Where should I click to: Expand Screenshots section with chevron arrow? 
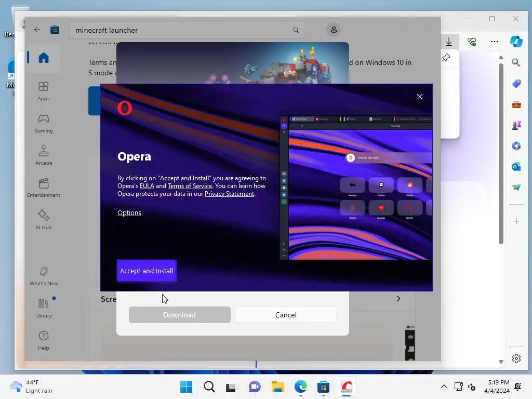coord(398,299)
